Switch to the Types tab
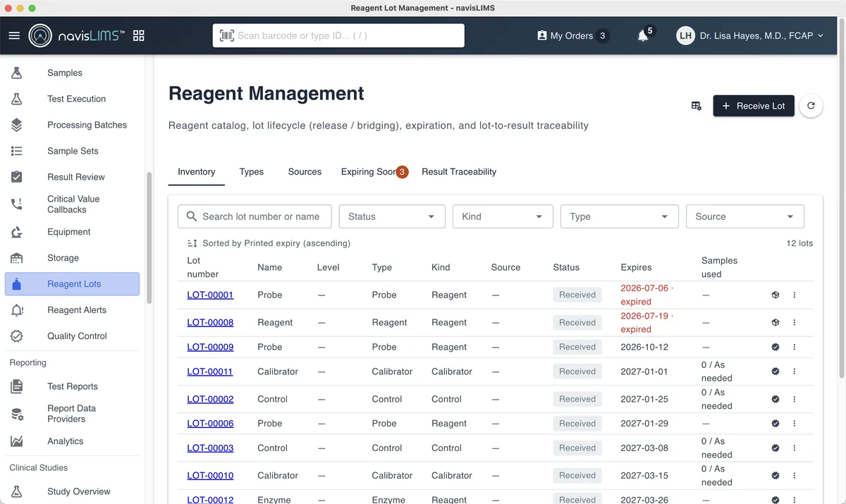 click(252, 171)
